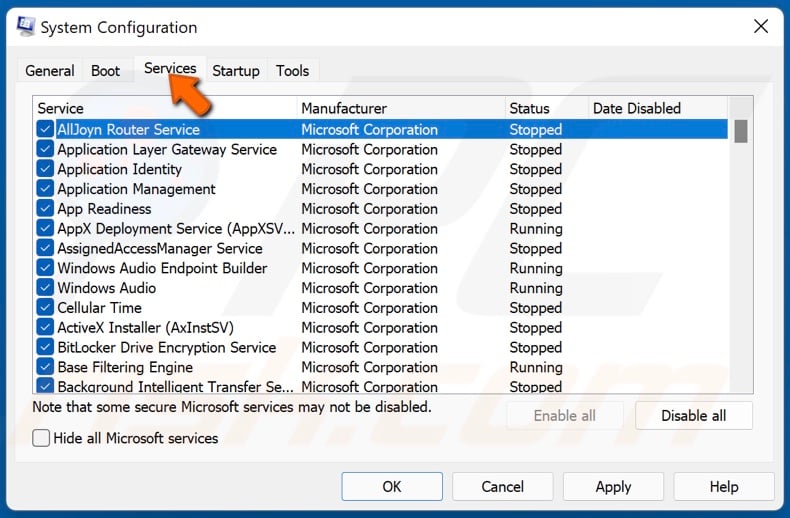
Task: Select AssignedAccessManager Service name
Action: [x=160, y=248]
